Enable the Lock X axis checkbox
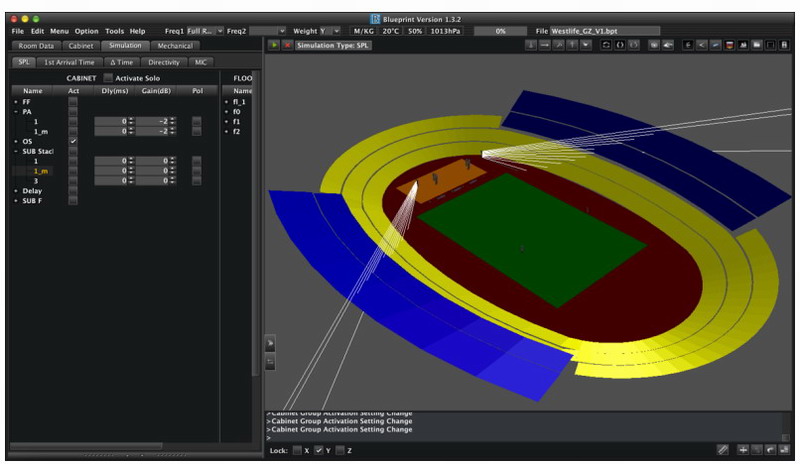Screen dimensions: 800x464 pyautogui.click(x=297, y=451)
